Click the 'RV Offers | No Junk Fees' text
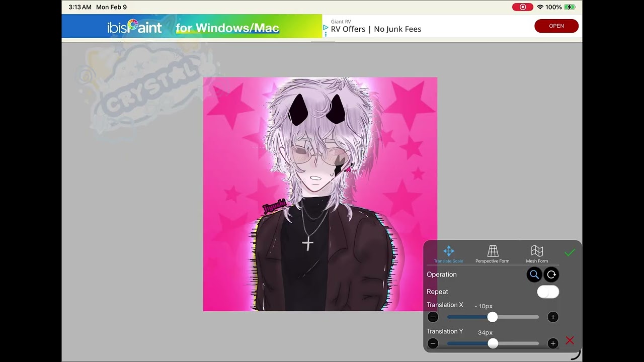This screenshot has width=644, height=362. click(x=376, y=29)
